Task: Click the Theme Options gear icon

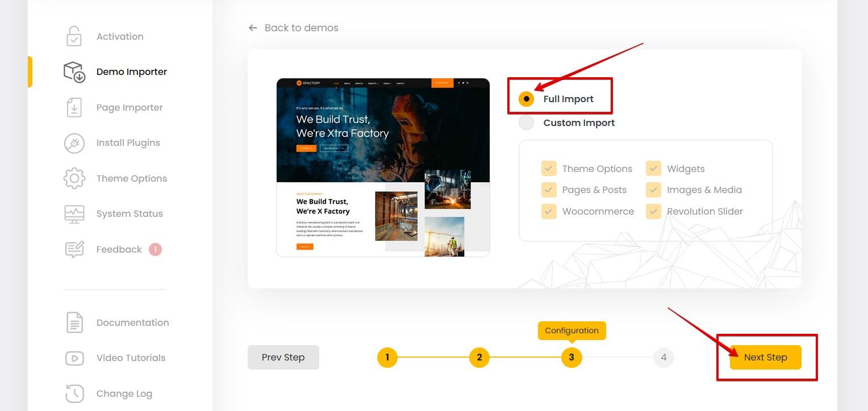Action: point(74,178)
